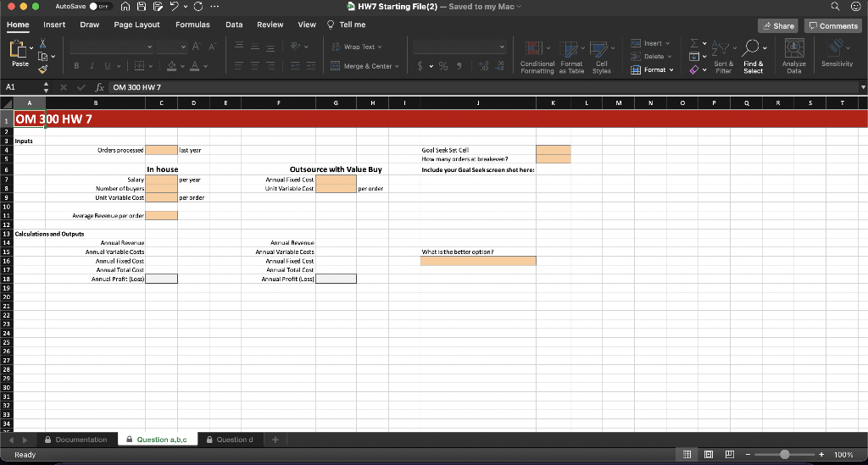Image resolution: width=868 pixels, height=465 pixels.
Task: Click the Increase Decimal icon
Action: [x=484, y=66]
